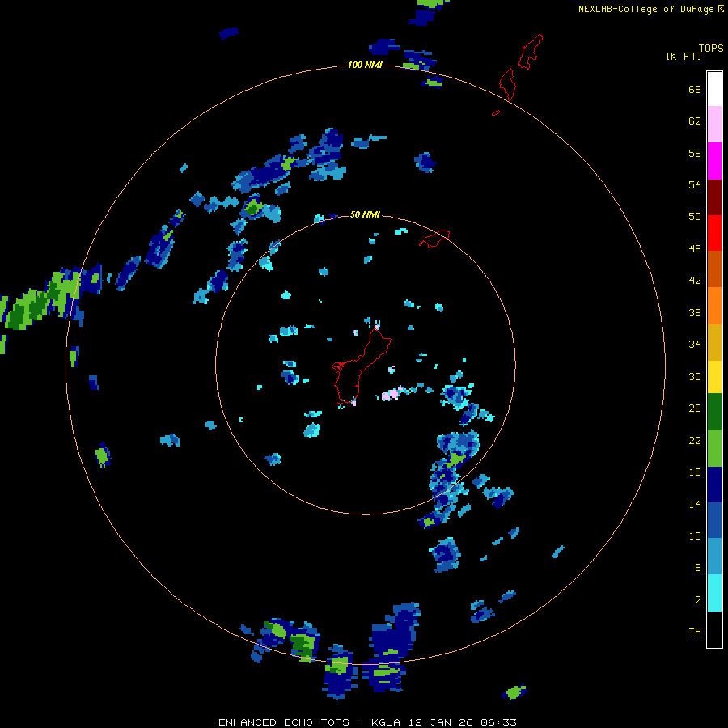Click the 50 value on the legend

[695, 216]
